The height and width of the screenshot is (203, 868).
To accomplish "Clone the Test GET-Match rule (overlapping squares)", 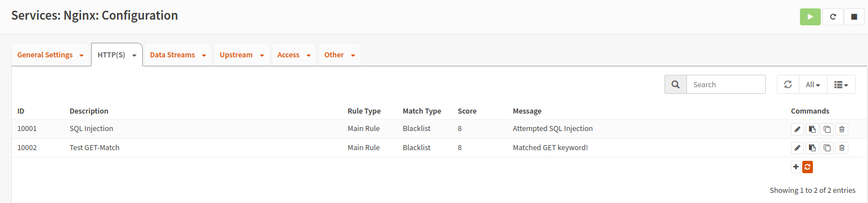I will (827, 148).
